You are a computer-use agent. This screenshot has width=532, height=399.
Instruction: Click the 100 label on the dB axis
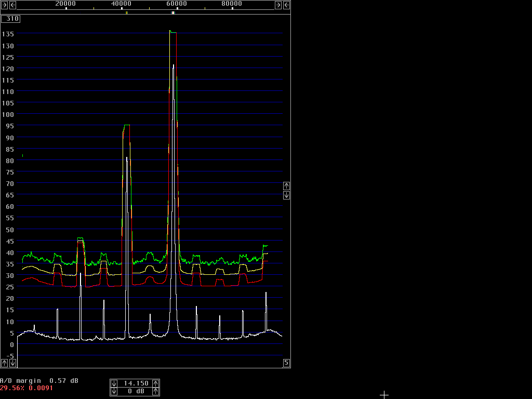(8, 114)
